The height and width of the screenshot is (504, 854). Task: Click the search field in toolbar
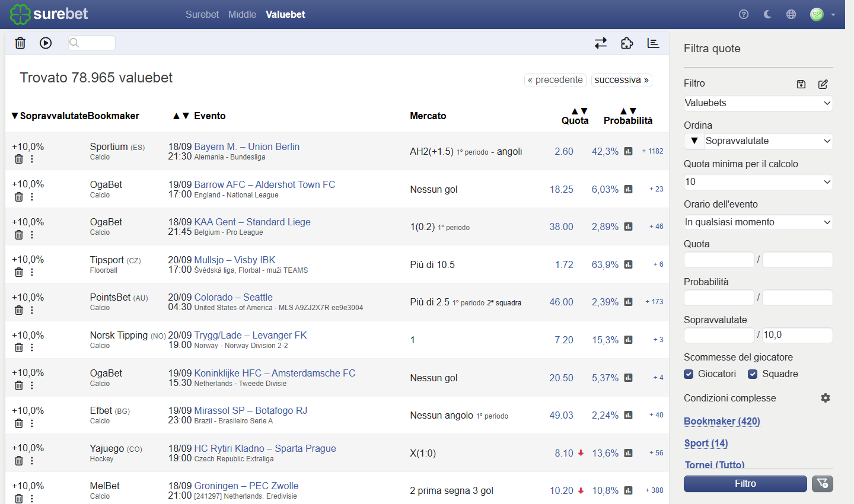pos(92,43)
